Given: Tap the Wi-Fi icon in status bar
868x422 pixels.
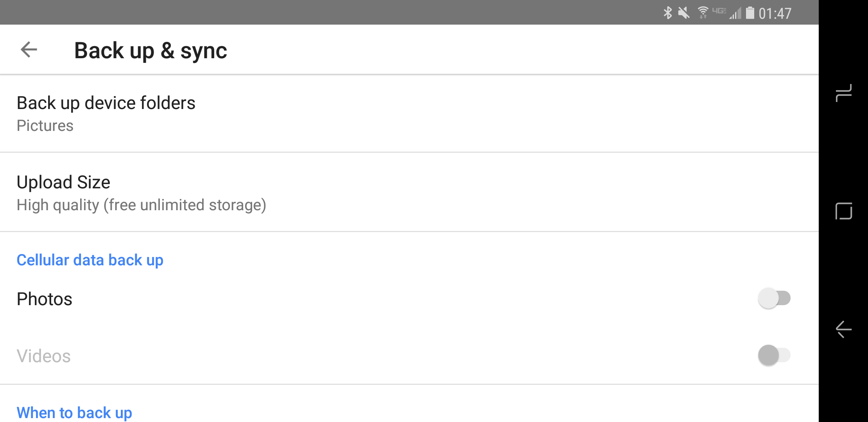Looking at the screenshot, I should (703, 13).
